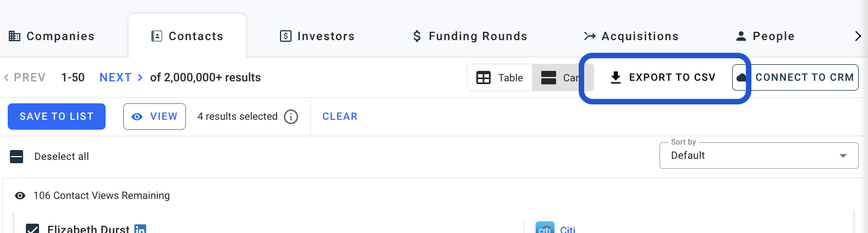Click the SAVE TO LIST button
The width and height of the screenshot is (868, 233).
click(57, 116)
